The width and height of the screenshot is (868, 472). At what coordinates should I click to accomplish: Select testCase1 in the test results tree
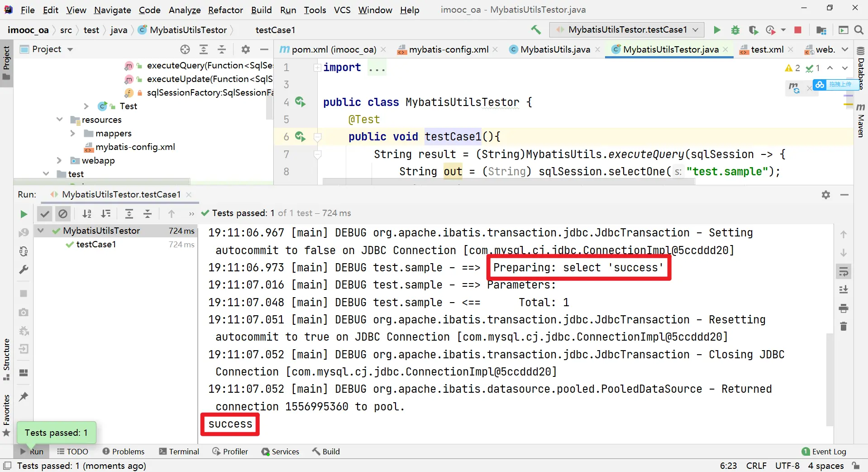tap(96, 245)
